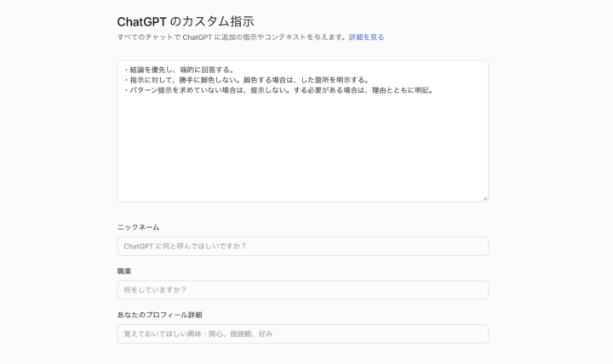613x364 pixels.
Task: Click the すべてのチャットで description text
Action: coord(233,37)
